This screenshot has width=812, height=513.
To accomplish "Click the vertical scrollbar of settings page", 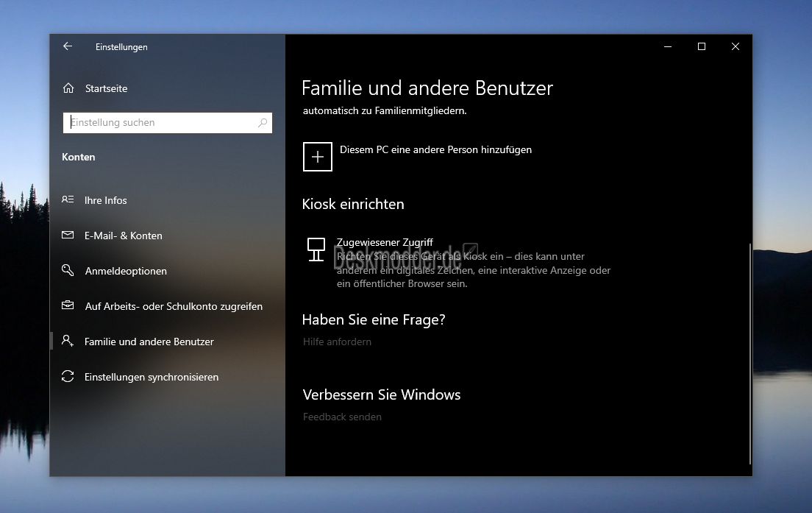I will coord(749,354).
